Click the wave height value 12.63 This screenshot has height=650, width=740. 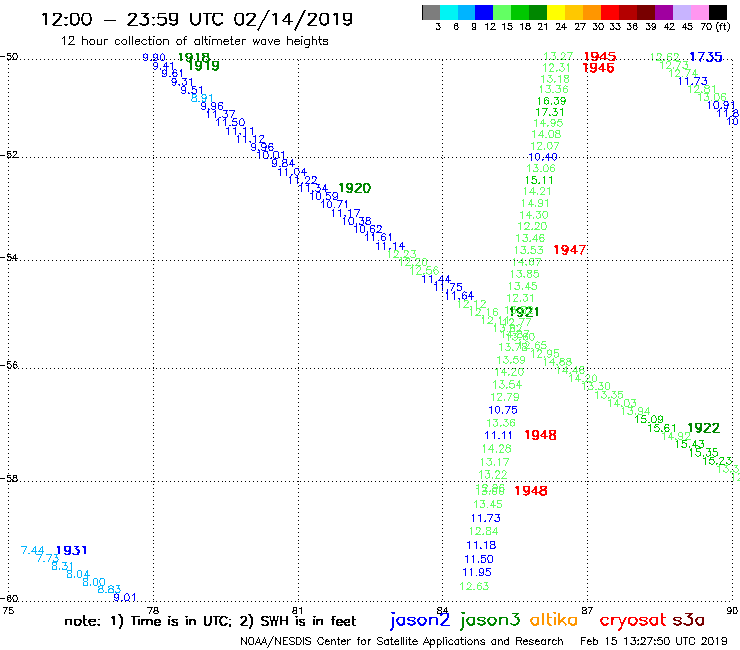[x=474, y=586]
